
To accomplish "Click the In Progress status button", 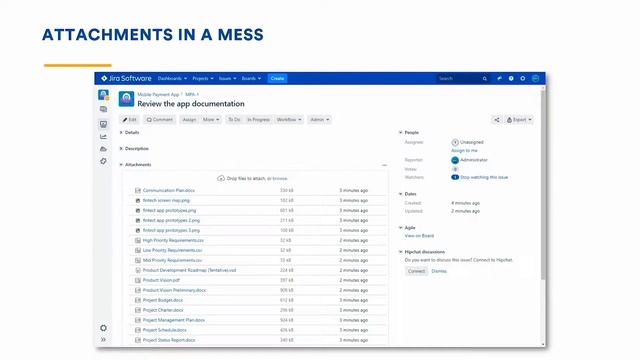I will [258, 120].
